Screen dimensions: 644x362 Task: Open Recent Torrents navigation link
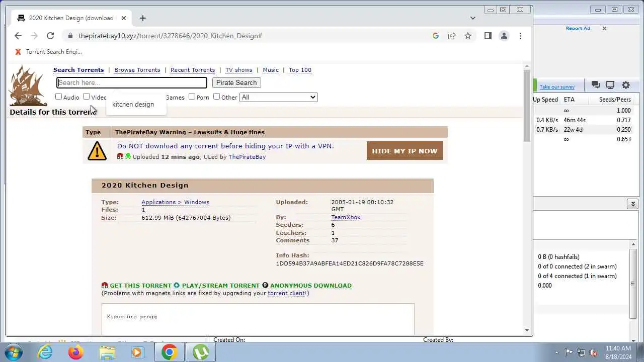point(193,70)
